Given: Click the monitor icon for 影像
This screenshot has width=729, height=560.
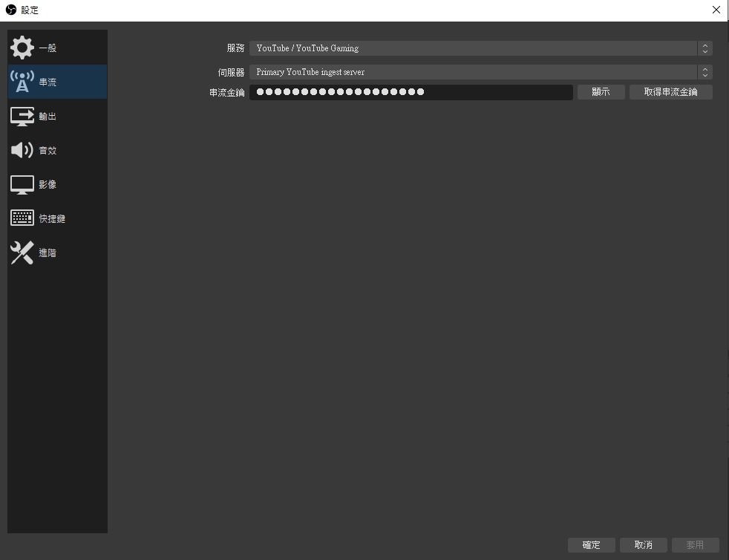Looking at the screenshot, I should [22, 184].
